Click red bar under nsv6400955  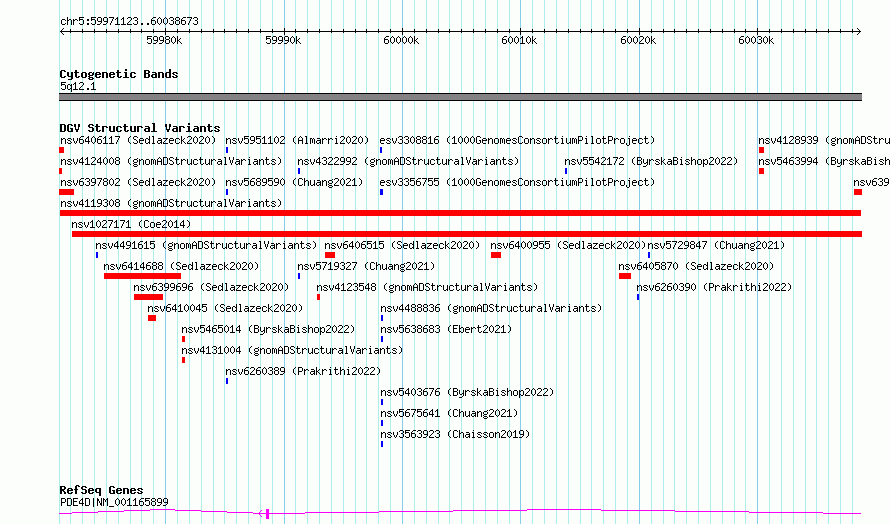(x=496, y=255)
